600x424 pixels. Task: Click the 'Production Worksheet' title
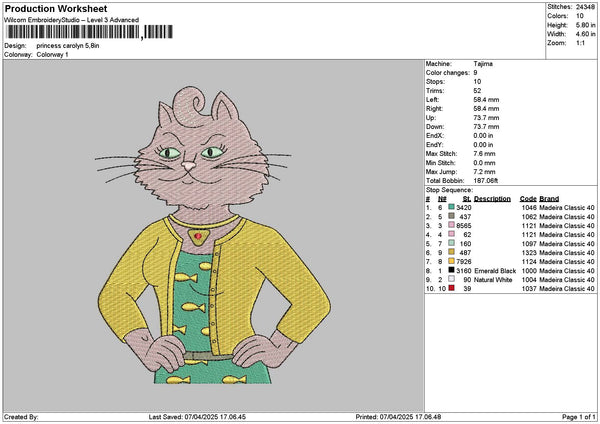tap(56, 8)
